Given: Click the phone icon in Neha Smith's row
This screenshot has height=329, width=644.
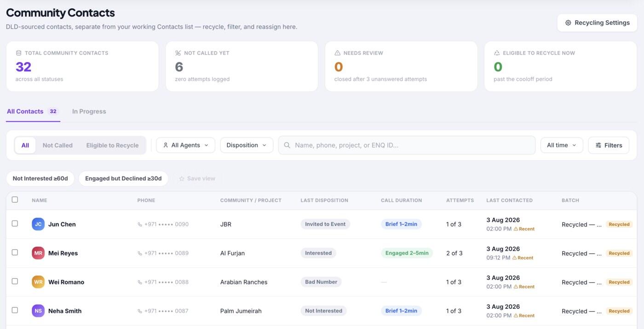Looking at the screenshot, I should click(x=140, y=311).
